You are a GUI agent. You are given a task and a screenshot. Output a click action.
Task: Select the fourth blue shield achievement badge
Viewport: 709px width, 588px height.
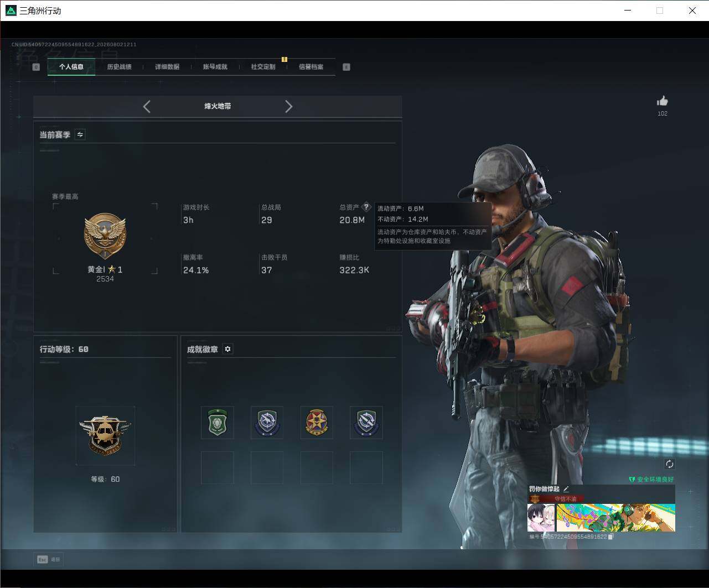pos(366,423)
